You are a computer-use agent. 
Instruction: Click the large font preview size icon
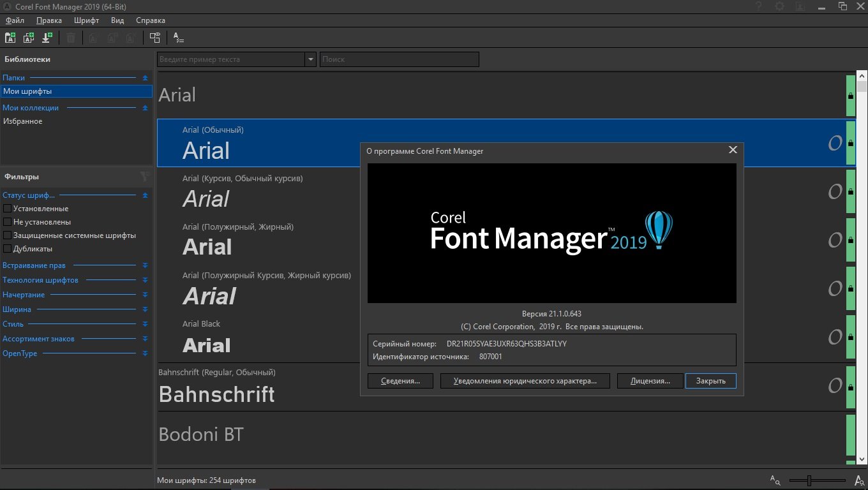coord(859,480)
